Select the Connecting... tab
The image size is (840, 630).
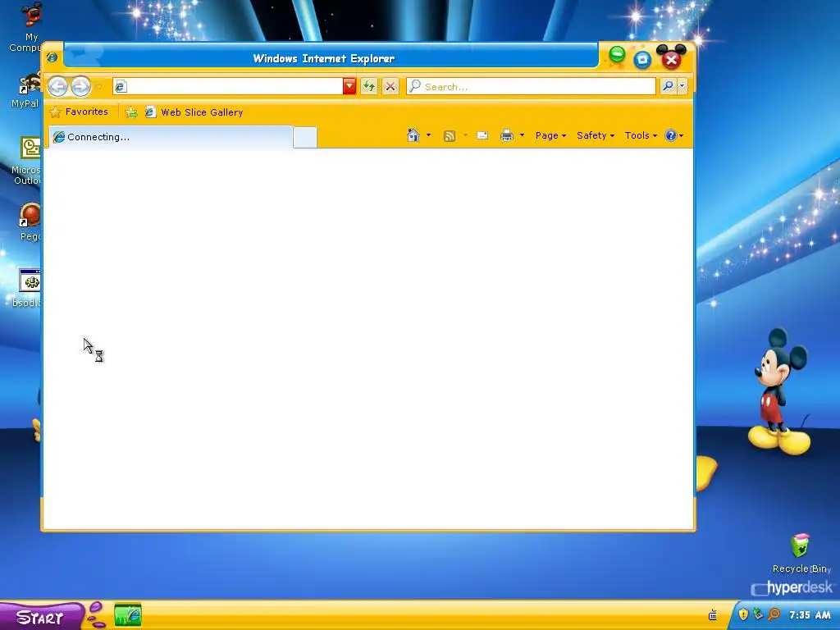coord(171,137)
